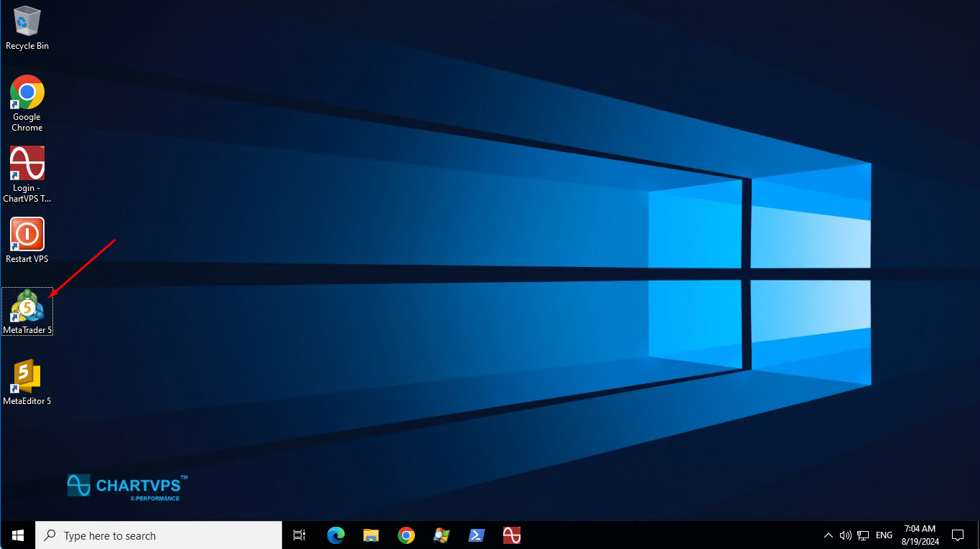Open the ChartVPS app in the taskbar
This screenshot has width=980, height=549.
[511, 535]
